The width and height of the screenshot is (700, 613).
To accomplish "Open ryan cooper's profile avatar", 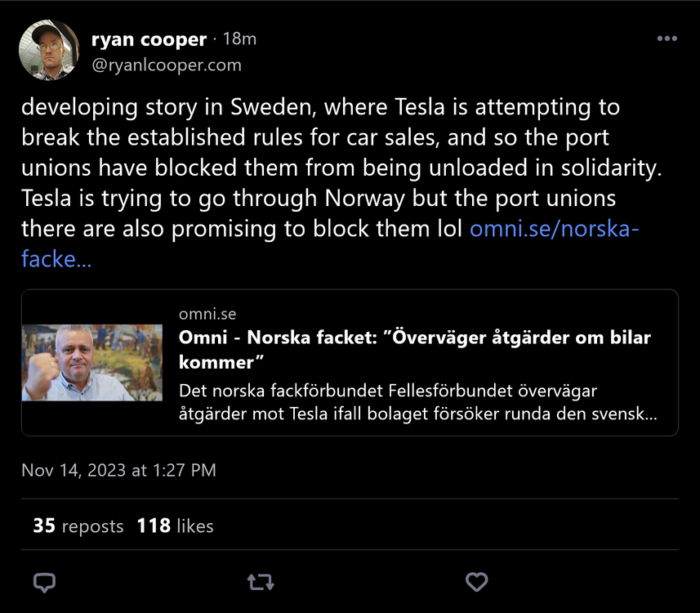I will pos(49,50).
